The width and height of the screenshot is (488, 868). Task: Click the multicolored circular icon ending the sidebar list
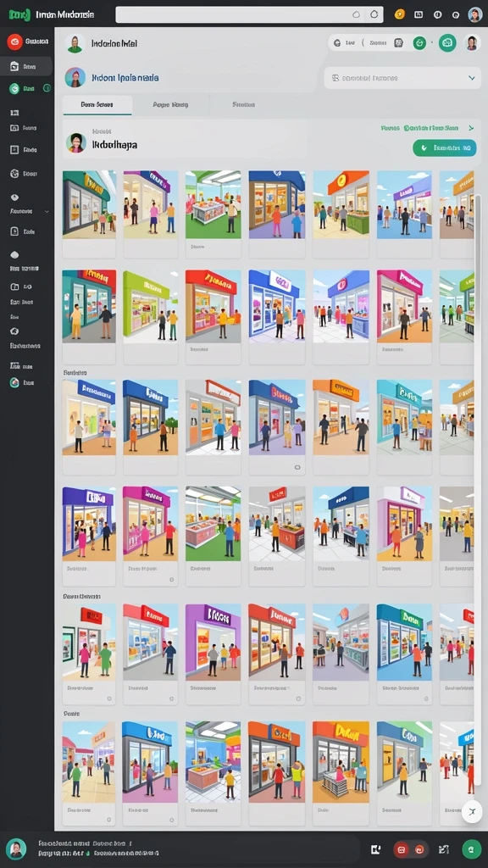(14, 382)
